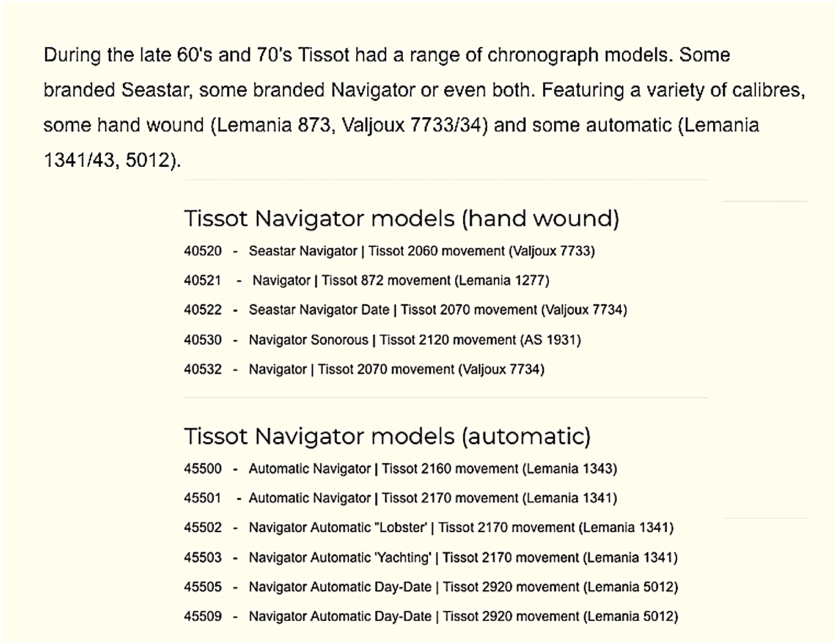Click 'Navigator | Tissot 872 movement' entry text
The width and height of the screenshot is (836, 644).
[x=351, y=280]
